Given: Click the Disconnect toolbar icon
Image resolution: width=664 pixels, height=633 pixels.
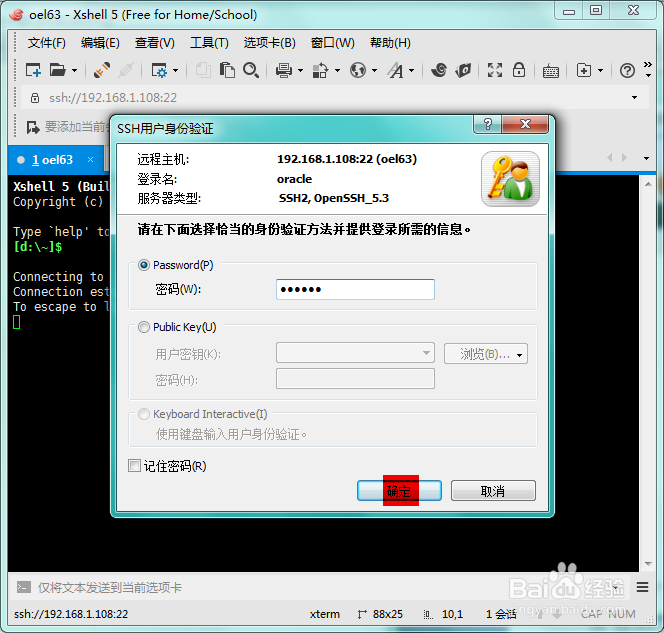Looking at the screenshot, I should [x=126, y=70].
